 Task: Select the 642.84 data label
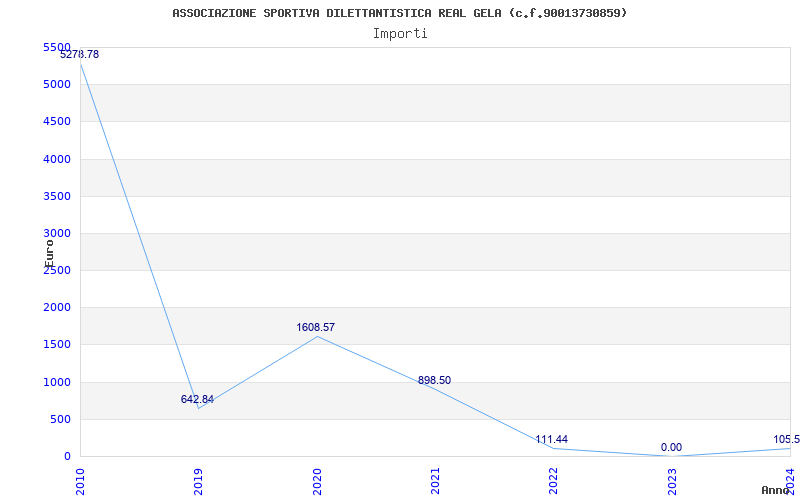197,399
